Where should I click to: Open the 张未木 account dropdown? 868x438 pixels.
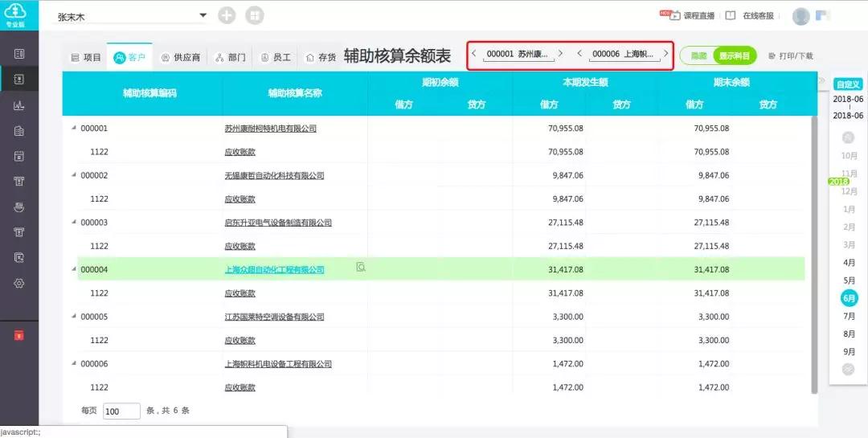click(132, 17)
